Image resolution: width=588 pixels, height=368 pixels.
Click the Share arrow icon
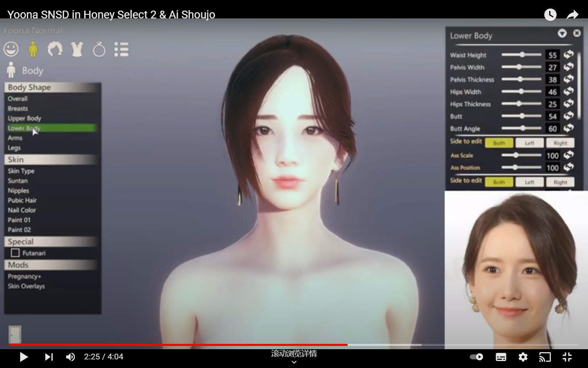tap(572, 15)
